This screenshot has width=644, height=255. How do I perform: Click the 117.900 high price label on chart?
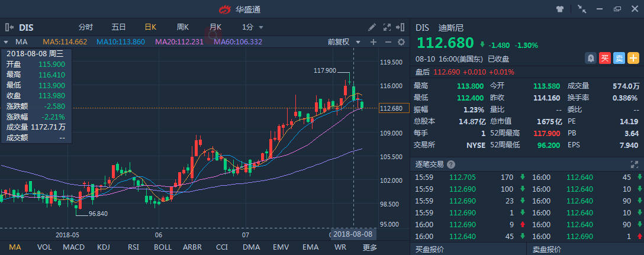point(325,70)
